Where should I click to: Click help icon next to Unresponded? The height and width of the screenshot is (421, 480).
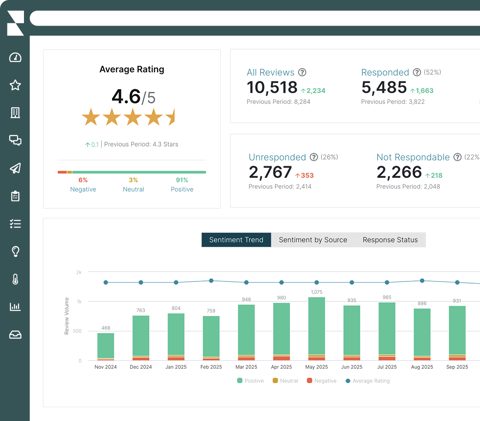coord(314,157)
